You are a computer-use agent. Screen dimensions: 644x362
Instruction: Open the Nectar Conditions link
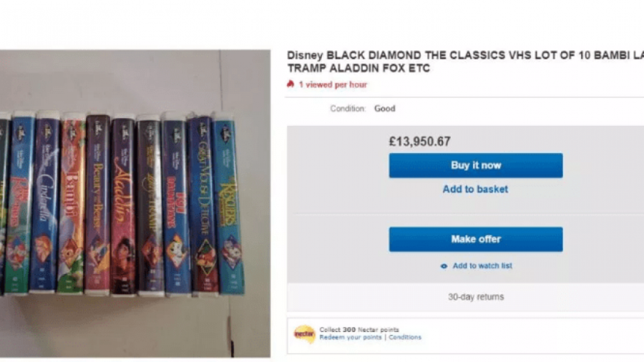point(405,338)
